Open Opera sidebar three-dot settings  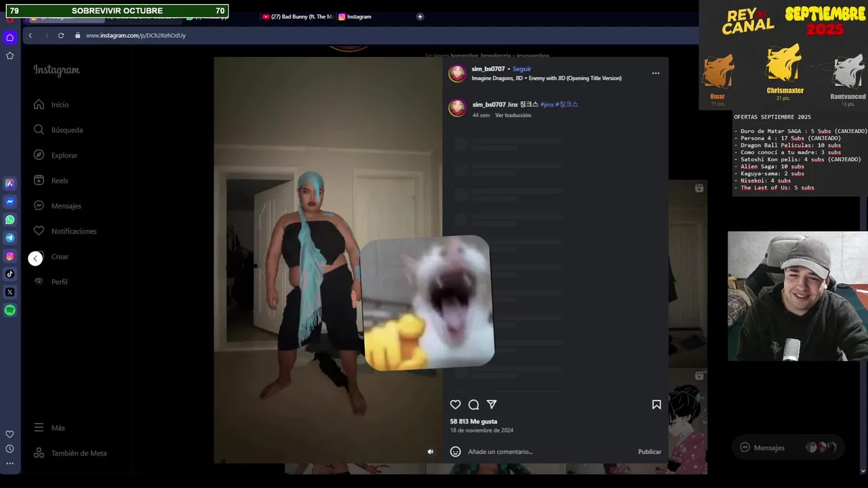coord(9,464)
